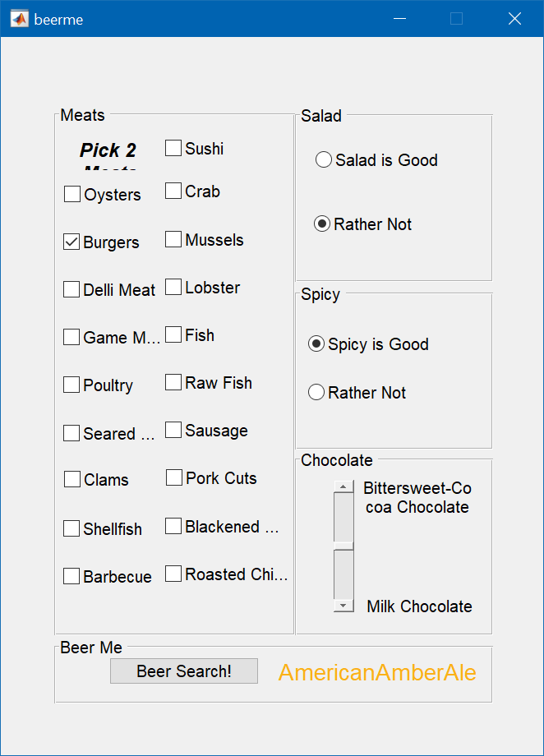Enable the Sushi checkbox
544x756 pixels.
173,148
